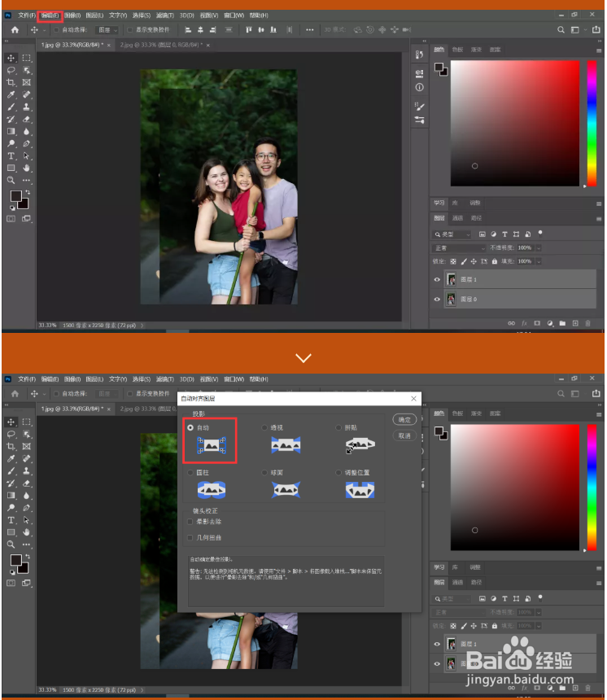Close the 自动对齐图层 dialog with X
This screenshot has height=700, width=607.
[x=413, y=399]
